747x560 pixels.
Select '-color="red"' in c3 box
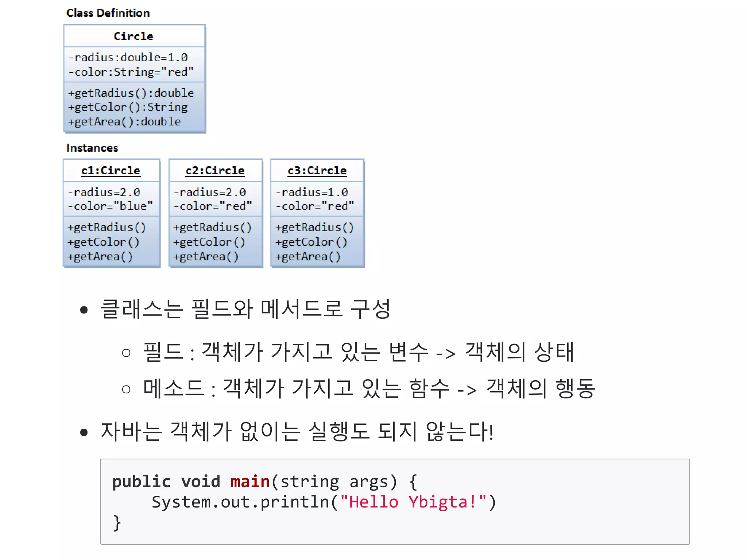coord(315,206)
